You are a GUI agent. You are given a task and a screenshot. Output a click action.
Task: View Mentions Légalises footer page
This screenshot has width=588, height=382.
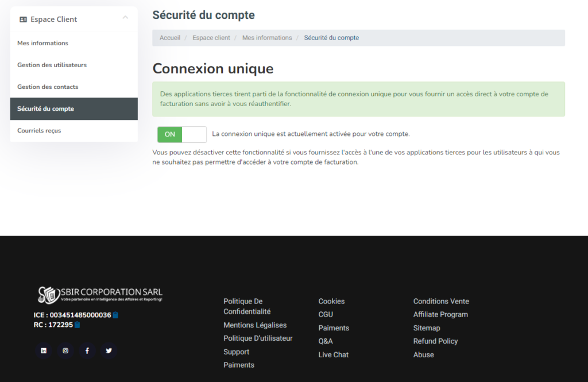(x=255, y=325)
